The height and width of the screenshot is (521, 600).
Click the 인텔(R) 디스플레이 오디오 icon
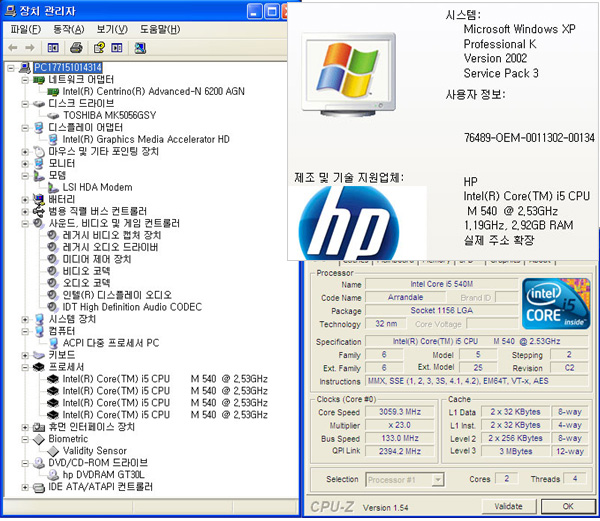pyautogui.click(x=52, y=295)
